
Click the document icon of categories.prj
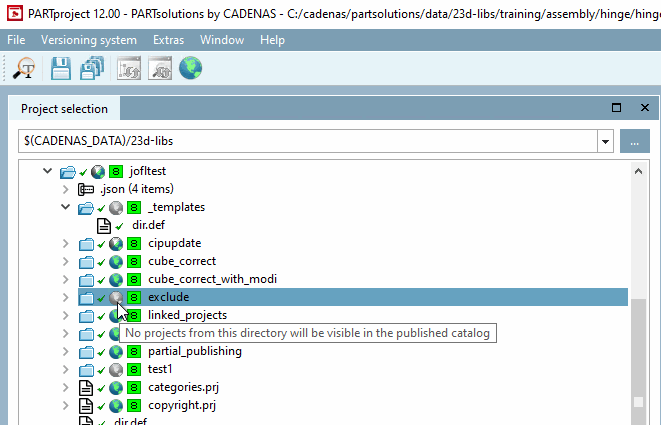tap(86, 388)
